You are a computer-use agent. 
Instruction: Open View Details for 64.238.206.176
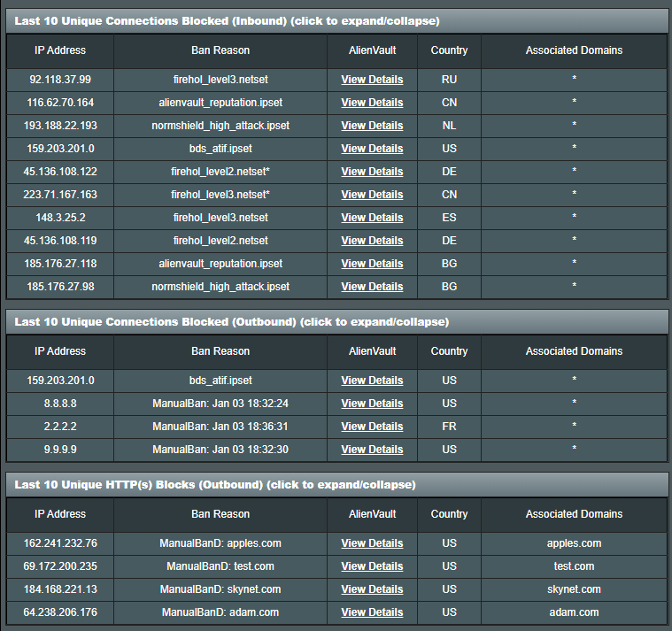coord(372,612)
